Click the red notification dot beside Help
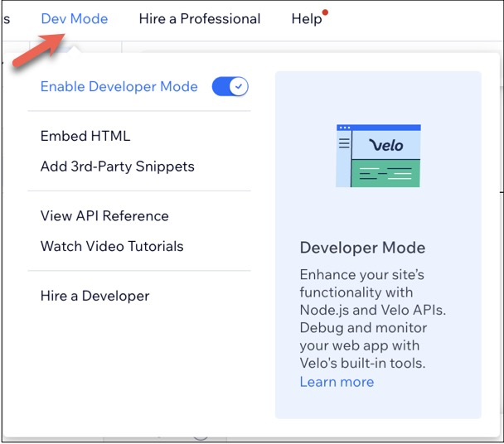The image size is (504, 444). [x=325, y=12]
